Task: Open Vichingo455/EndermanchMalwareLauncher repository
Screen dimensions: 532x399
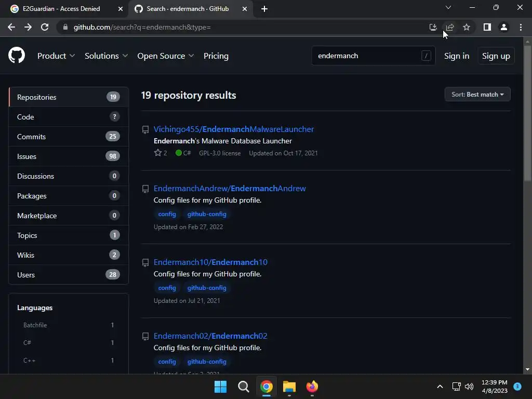Action: [234, 129]
